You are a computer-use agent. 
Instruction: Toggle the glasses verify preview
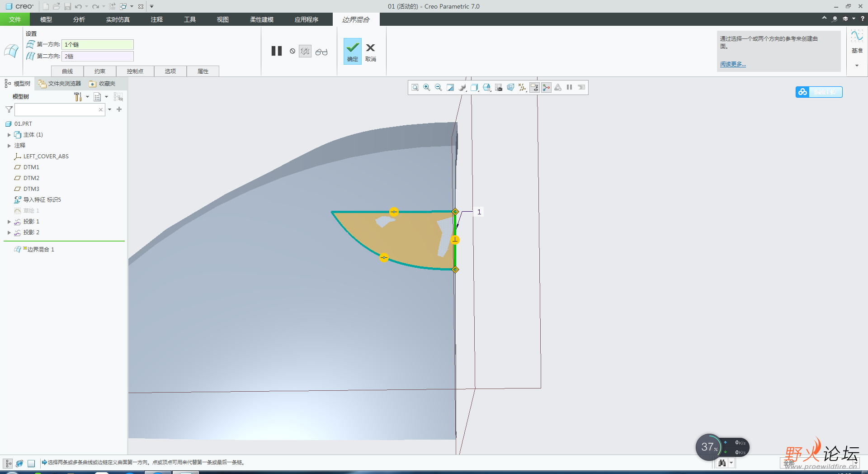click(x=321, y=52)
